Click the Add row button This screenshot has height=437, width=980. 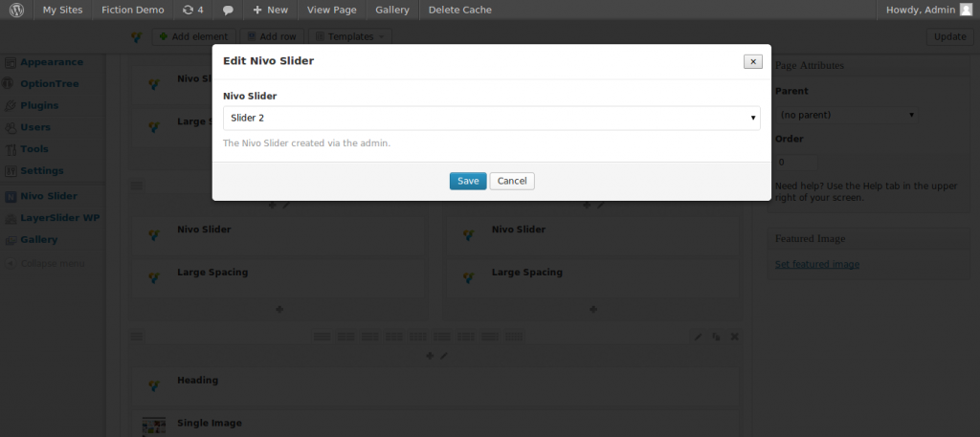[x=273, y=37]
